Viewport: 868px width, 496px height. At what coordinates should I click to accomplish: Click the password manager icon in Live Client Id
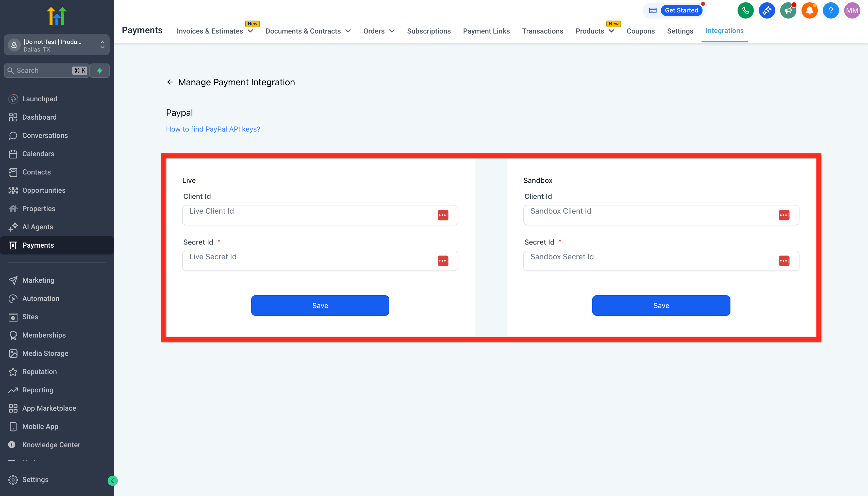coord(443,215)
